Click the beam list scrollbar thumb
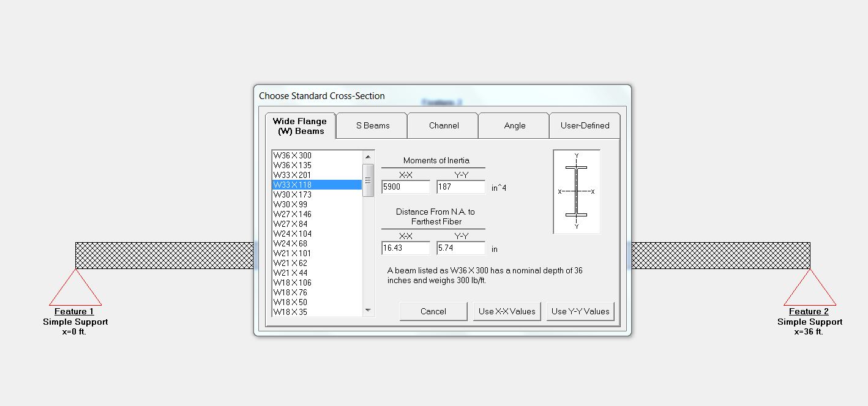 pos(368,180)
